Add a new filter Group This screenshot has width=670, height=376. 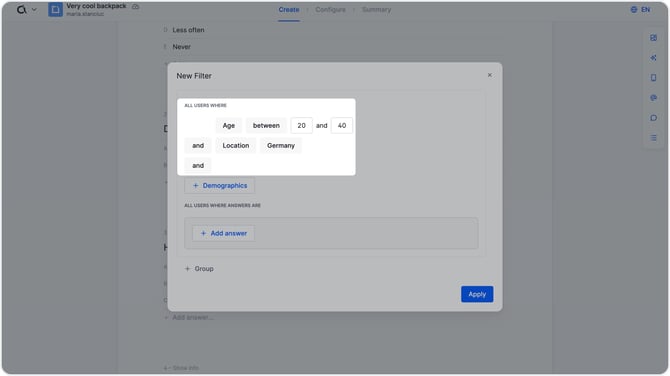pyautogui.click(x=199, y=269)
